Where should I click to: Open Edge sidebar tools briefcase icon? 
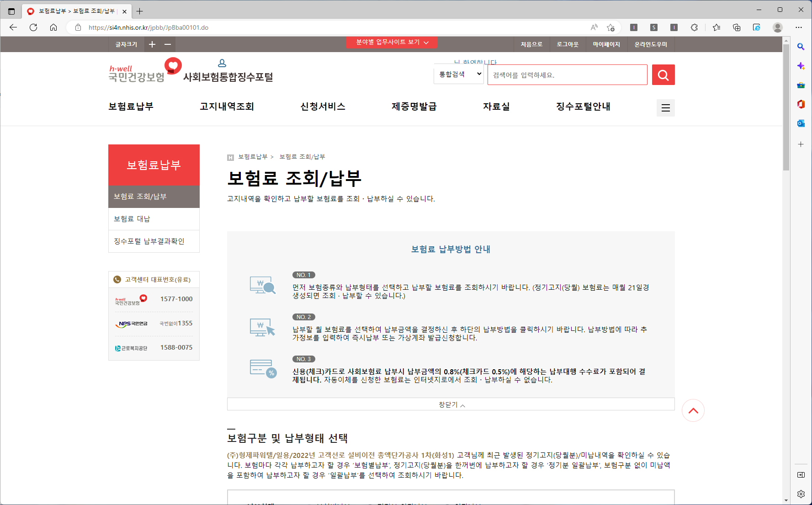point(801,85)
